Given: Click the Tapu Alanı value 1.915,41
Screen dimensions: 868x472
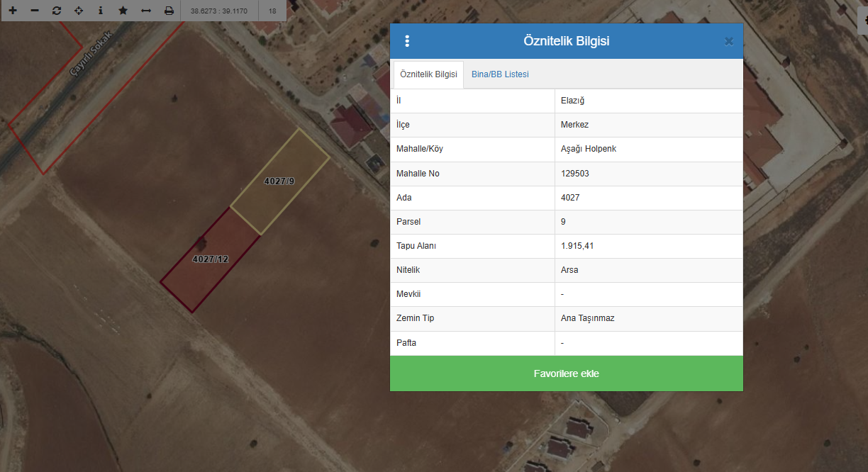Looking at the screenshot, I should pos(577,246).
